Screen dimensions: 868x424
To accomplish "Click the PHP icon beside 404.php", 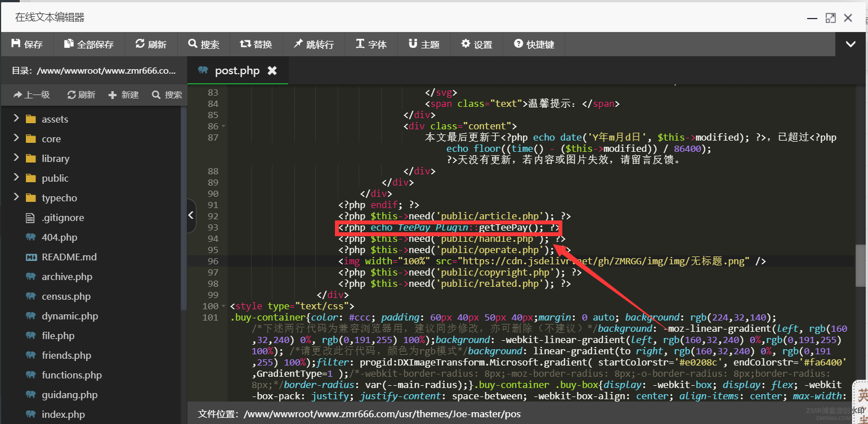I will pos(31,237).
